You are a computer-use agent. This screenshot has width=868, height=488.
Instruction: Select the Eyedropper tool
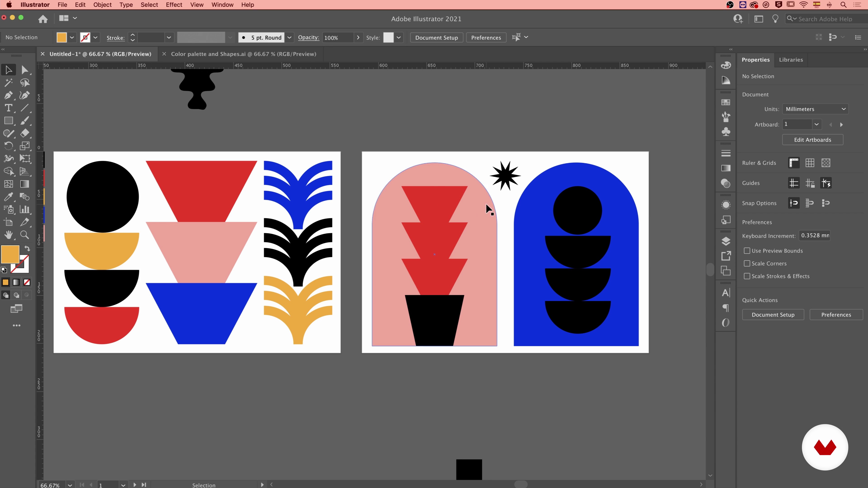pyautogui.click(x=8, y=197)
